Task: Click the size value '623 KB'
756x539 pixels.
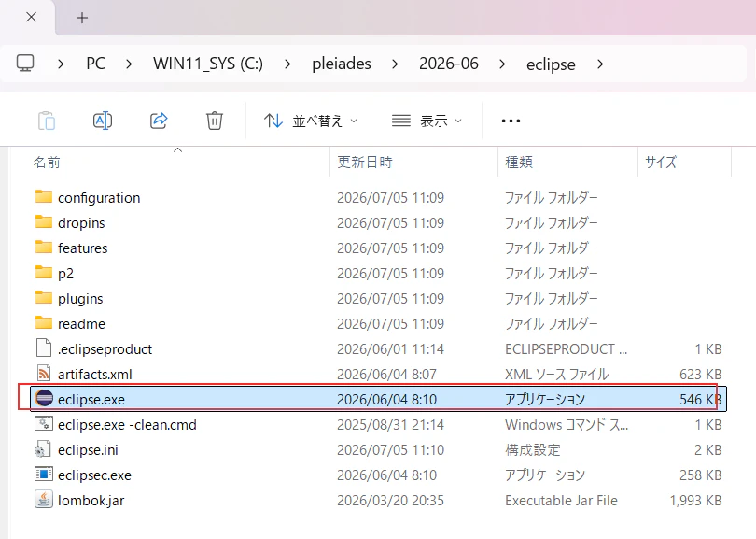Action: click(701, 375)
